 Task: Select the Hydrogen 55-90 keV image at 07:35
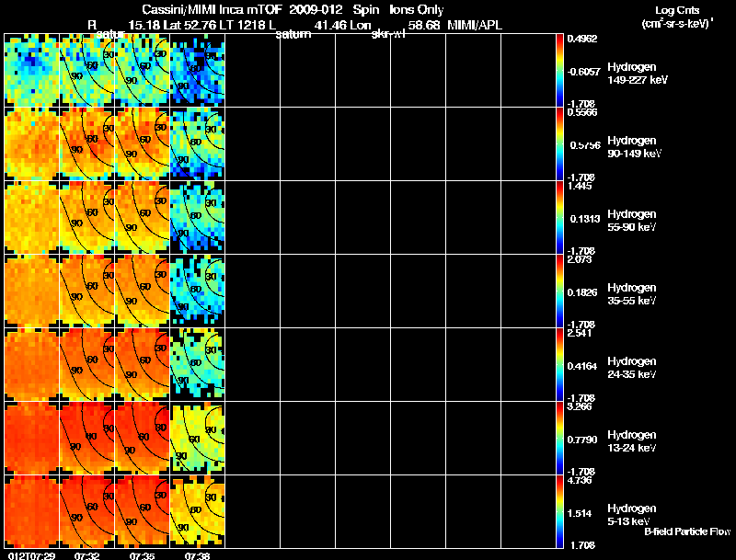(x=143, y=217)
